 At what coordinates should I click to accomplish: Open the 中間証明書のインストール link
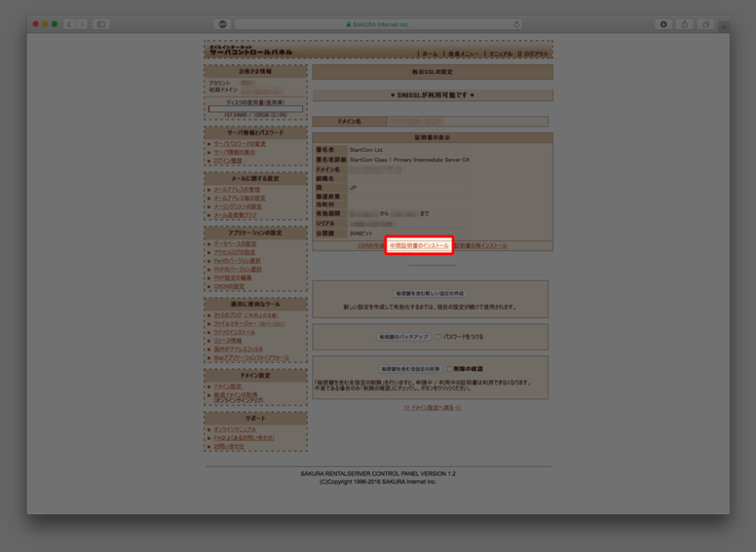pyautogui.click(x=421, y=245)
